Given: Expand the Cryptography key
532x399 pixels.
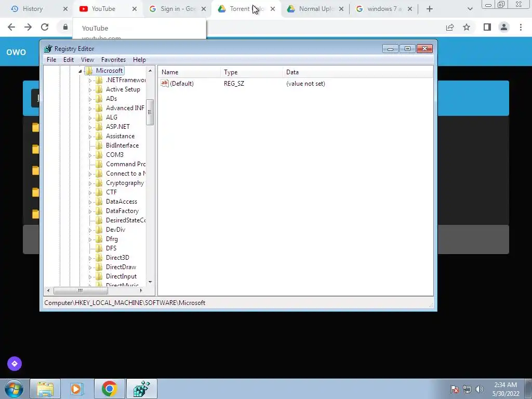Looking at the screenshot, I should pos(90,183).
